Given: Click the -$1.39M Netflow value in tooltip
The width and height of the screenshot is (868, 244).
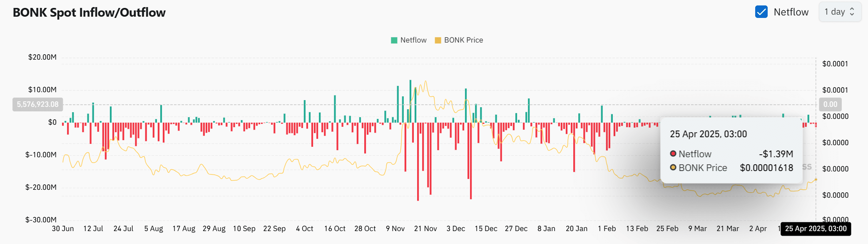Looking at the screenshot, I should pos(776,154).
